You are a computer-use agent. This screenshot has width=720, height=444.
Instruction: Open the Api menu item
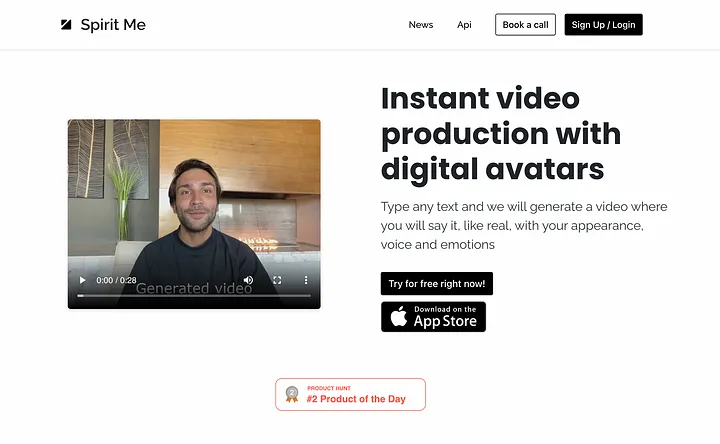click(x=464, y=25)
